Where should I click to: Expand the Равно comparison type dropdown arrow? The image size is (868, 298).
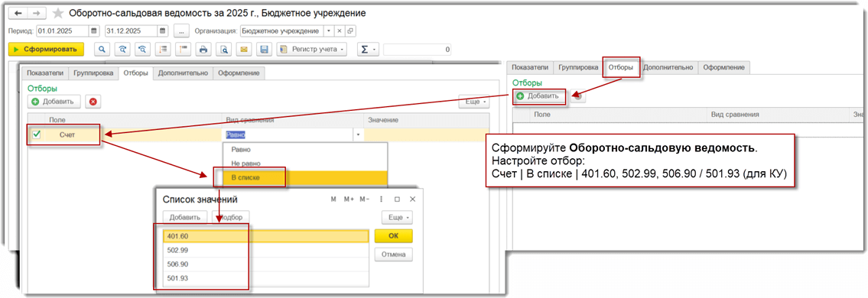(358, 134)
